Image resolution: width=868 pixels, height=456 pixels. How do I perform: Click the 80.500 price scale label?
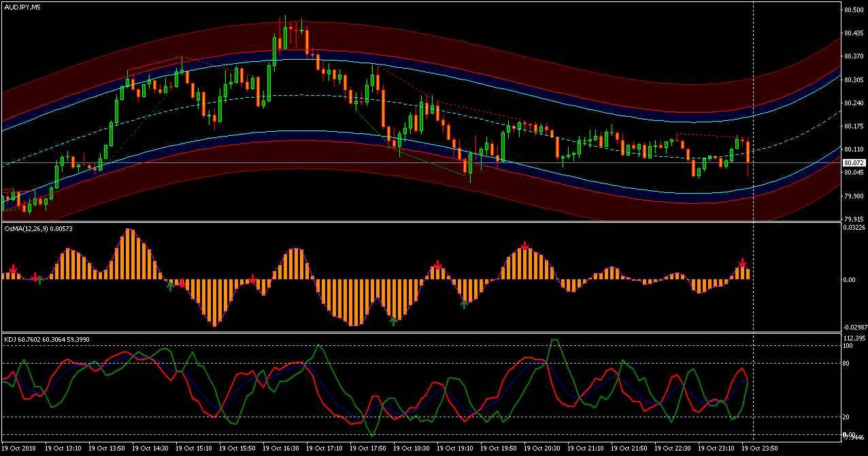point(854,10)
